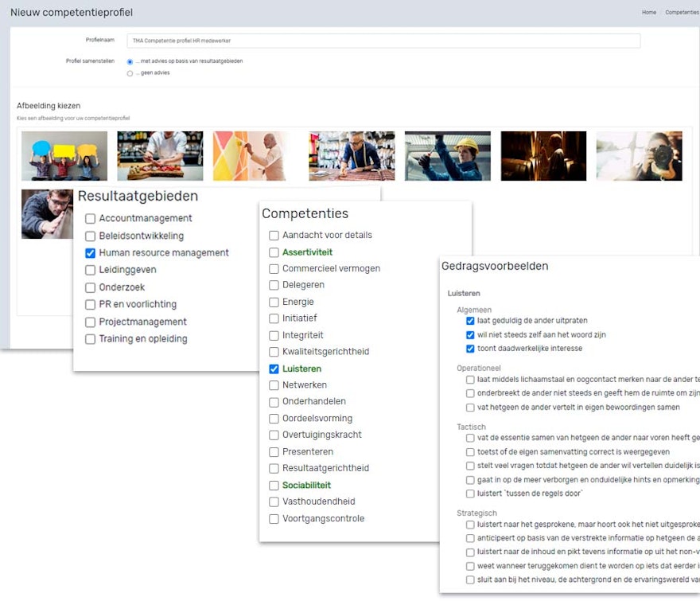The width and height of the screenshot is (700, 601).
Task: Choose the 'geen advies' option
Action: pos(130,73)
